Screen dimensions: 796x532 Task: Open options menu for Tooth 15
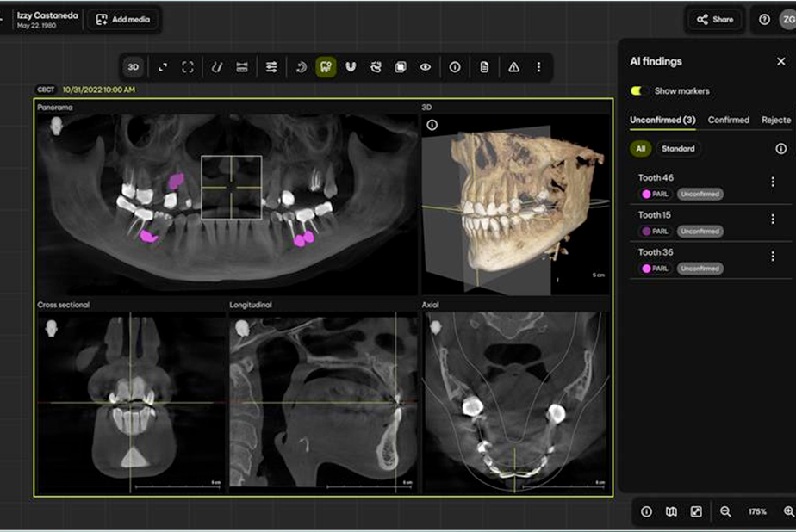[773, 220]
